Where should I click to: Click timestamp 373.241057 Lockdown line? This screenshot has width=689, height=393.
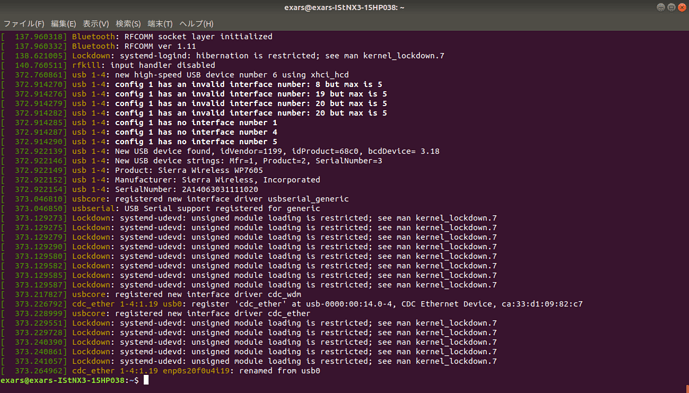pyautogui.click(x=249, y=361)
